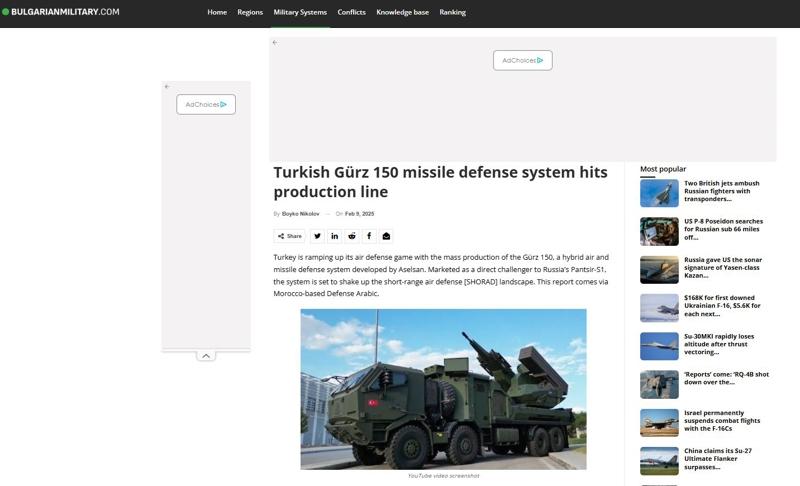Open 'Su-30MKI rapidly loses altitude' article
800x486 pixels.
point(719,344)
